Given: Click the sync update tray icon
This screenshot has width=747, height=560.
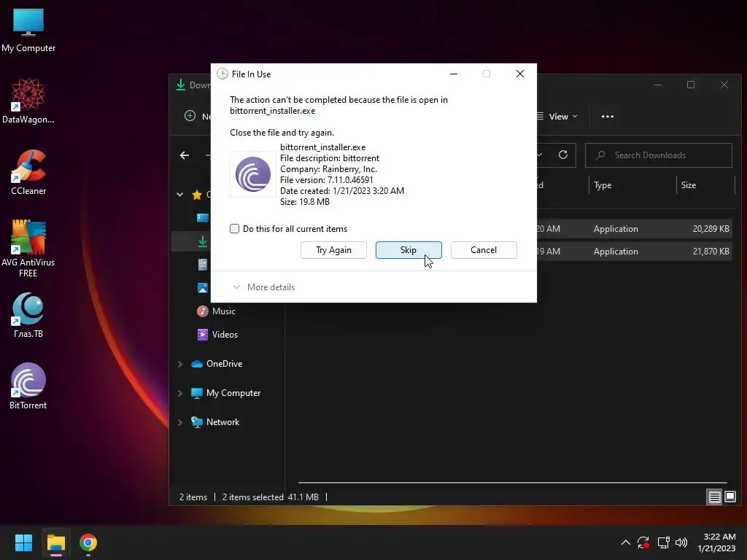Looking at the screenshot, I should (x=643, y=542).
